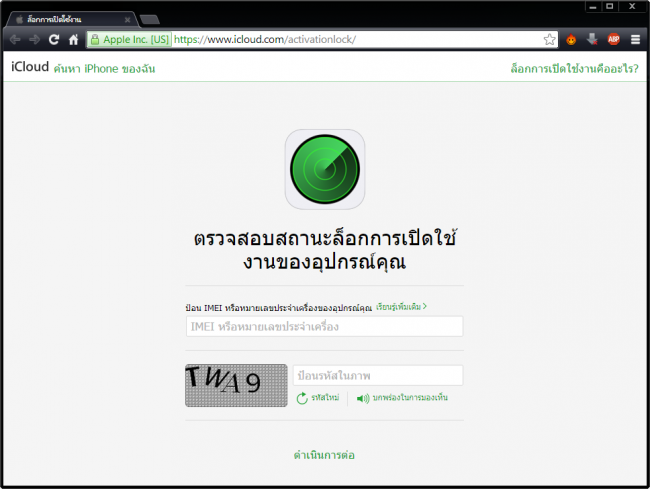
Task: Click the label ป้อน IMEI หรือหมายเลขประจำเครื่องของอุปกรณ์คุณ
Action: click(279, 308)
